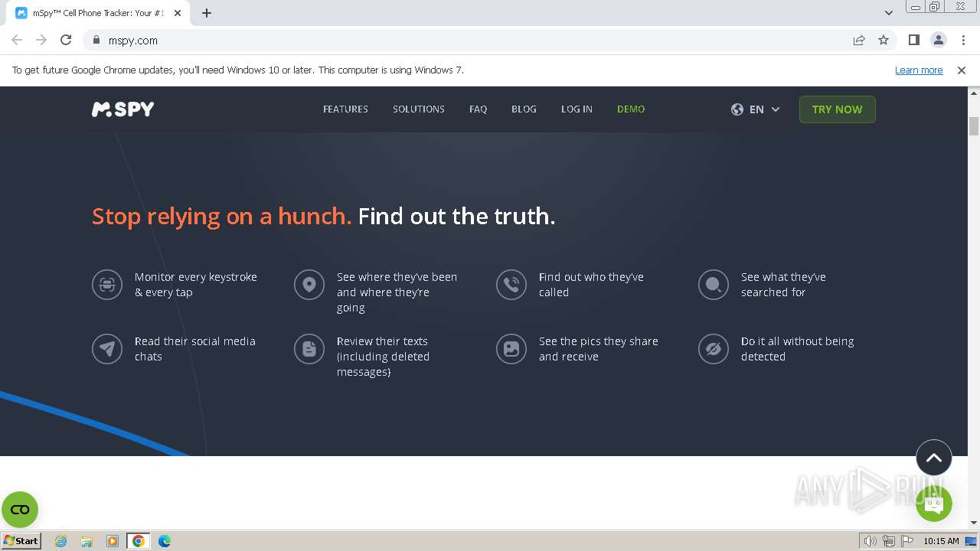
Task: Click the "Stop relying on a hunch" headline
Action: [221, 217]
